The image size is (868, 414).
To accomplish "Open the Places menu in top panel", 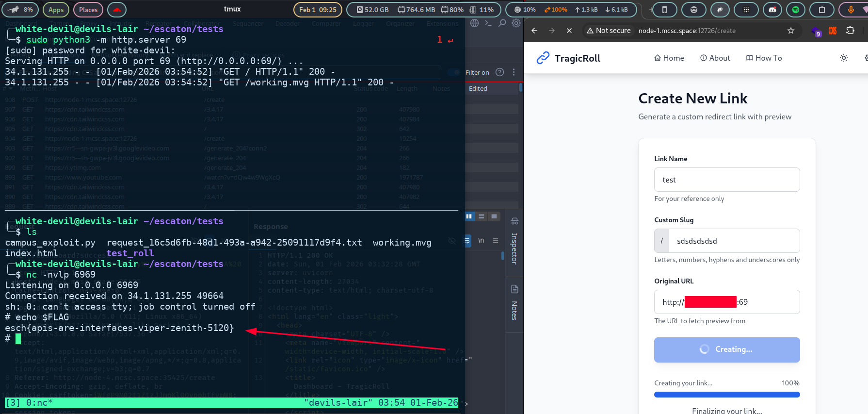I will coord(88,10).
